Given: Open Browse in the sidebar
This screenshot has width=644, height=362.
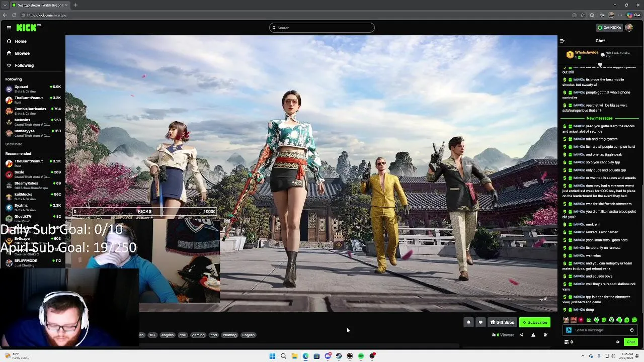Looking at the screenshot, I should 22,53.
